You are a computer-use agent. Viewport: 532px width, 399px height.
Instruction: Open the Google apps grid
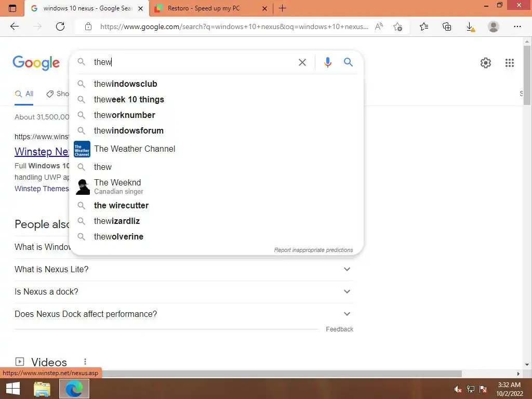509,63
